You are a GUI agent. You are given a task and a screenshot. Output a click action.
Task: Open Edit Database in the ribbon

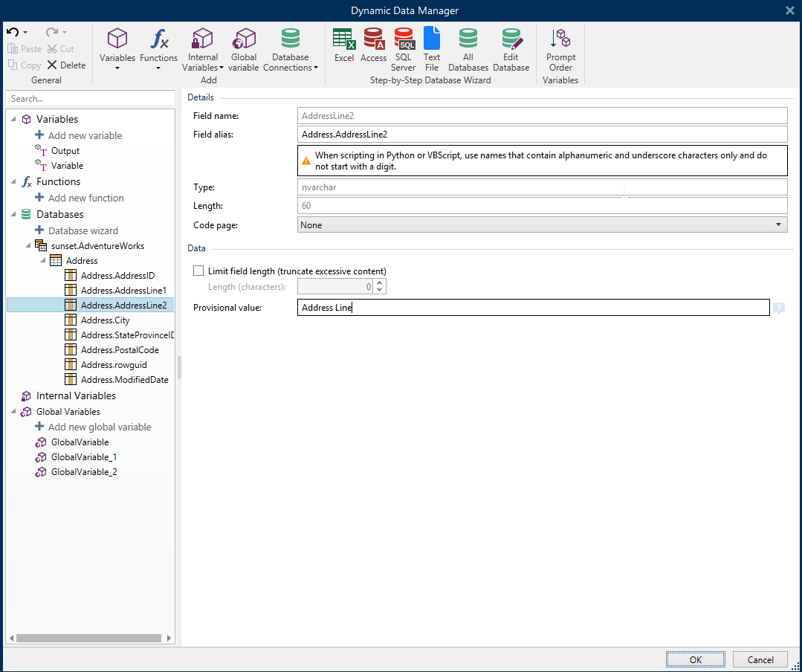click(511, 48)
